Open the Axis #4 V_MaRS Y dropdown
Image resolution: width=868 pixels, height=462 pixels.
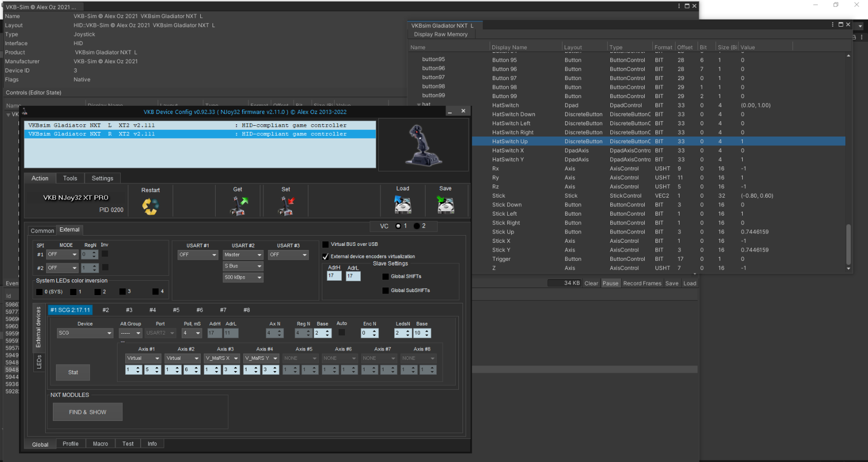point(261,358)
